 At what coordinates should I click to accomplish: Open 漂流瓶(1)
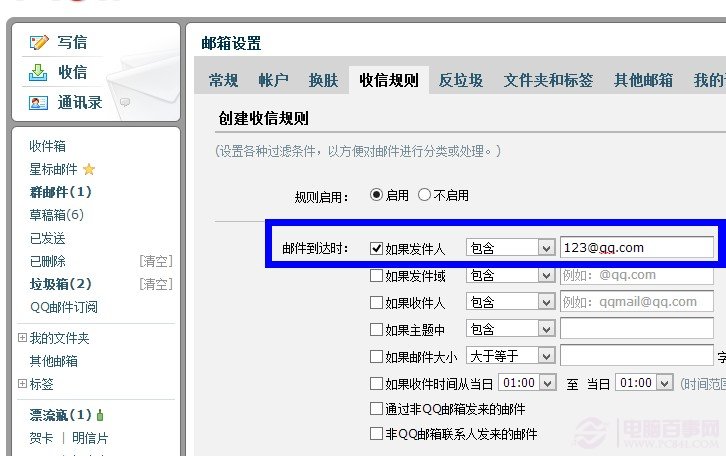point(61,415)
